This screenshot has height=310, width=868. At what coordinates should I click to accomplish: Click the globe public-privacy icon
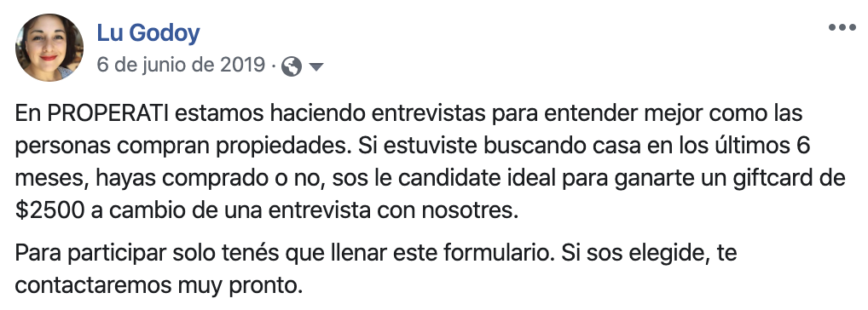tap(291, 67)
